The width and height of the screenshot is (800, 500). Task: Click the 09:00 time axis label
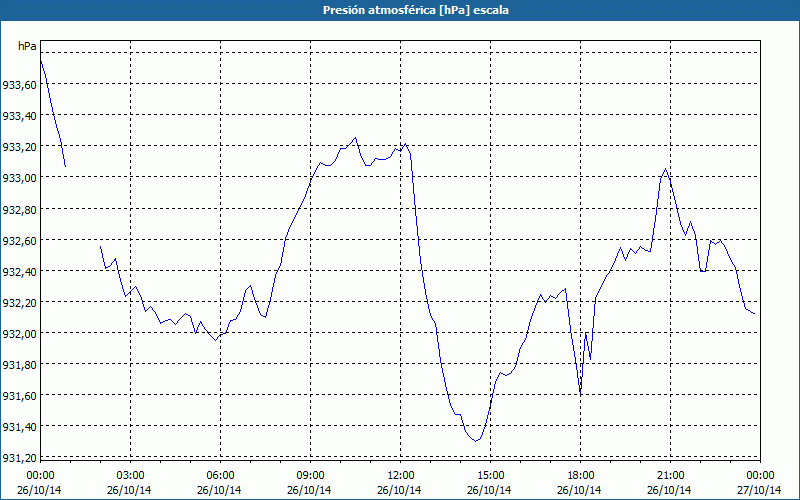point(310,476)
